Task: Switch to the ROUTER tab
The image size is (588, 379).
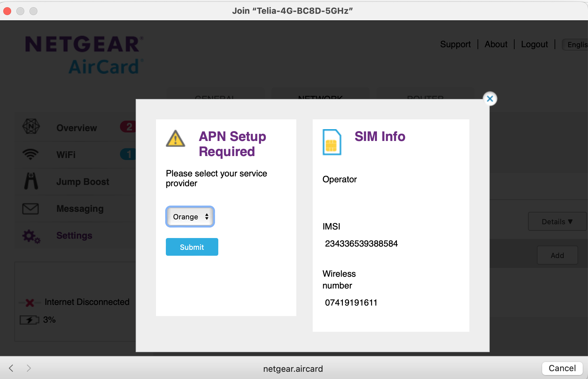Action: pyautogui.click(x=424, y=98)
